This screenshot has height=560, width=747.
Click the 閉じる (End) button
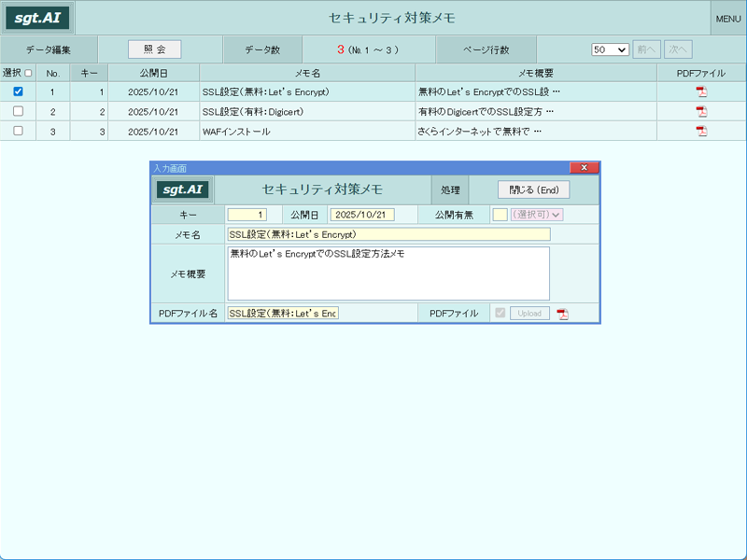click(x=533, y=190)
